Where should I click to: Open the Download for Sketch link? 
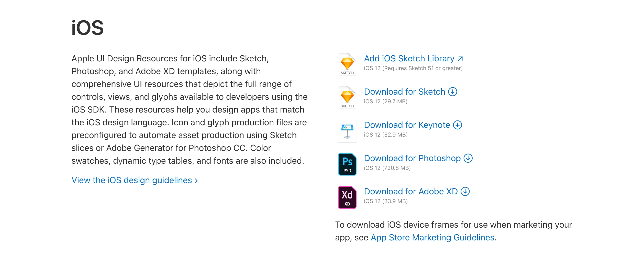404,92
